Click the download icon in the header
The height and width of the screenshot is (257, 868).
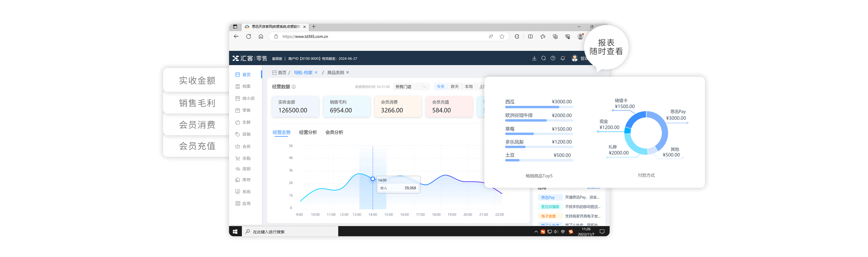pyautogui.click(x=534, y=58)
